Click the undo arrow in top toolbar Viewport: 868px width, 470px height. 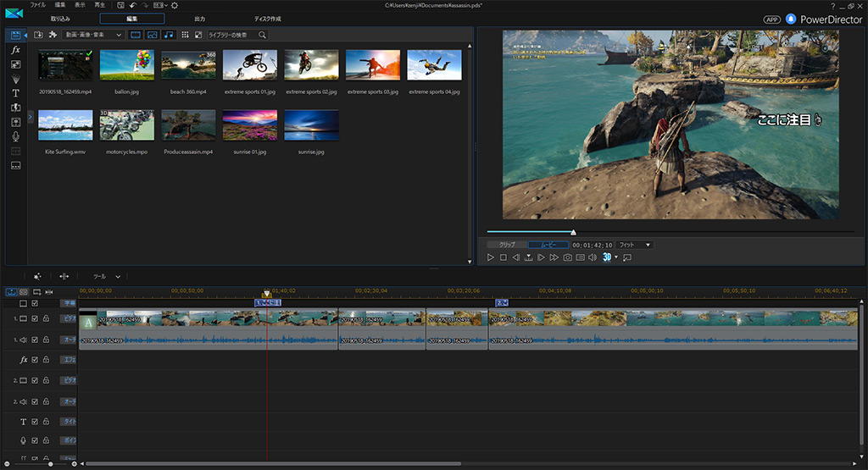click(x=133, y=5)
